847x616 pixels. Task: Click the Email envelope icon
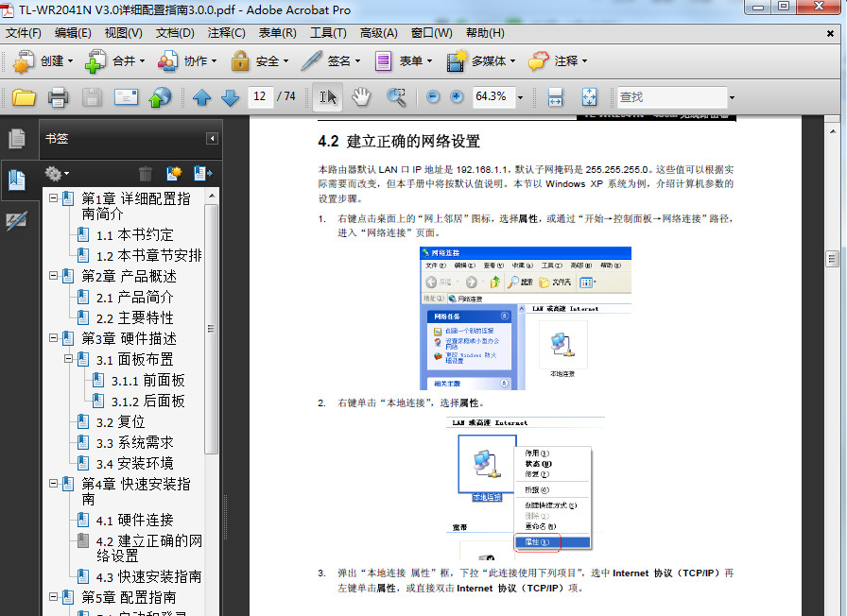pos(126,97)
